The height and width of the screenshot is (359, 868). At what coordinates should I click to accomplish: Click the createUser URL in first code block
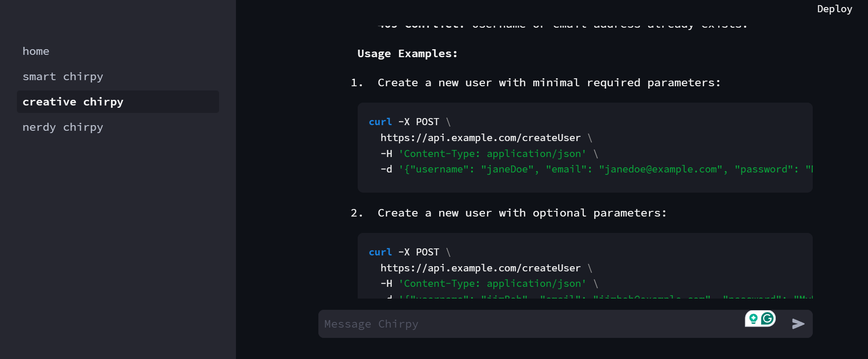point(480,138)
